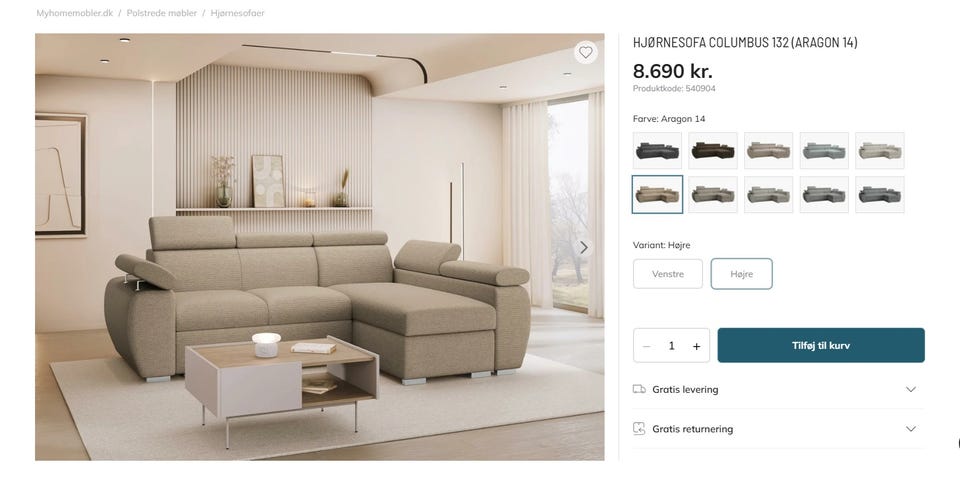Screen dimensions: 960x498
Task: Click the delivery truck icon
Action: [x=639, y=389]
